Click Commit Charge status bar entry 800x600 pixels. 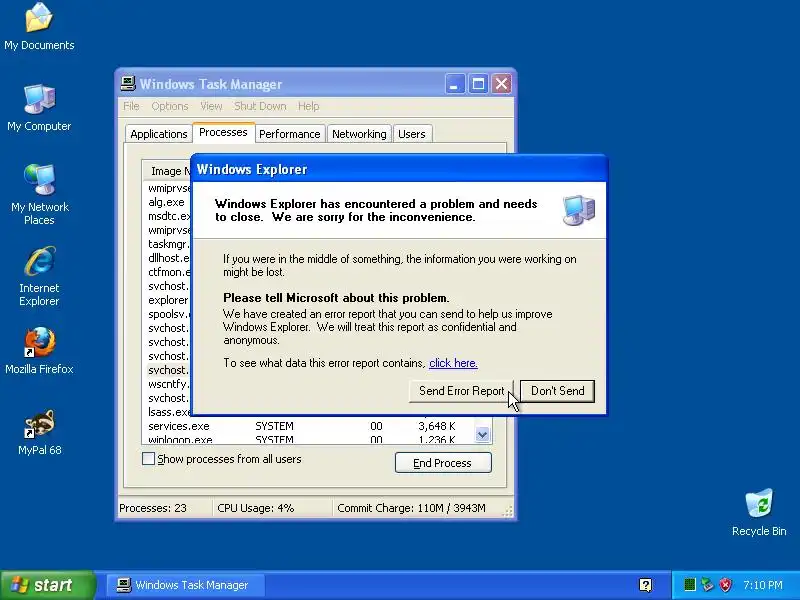411,508
